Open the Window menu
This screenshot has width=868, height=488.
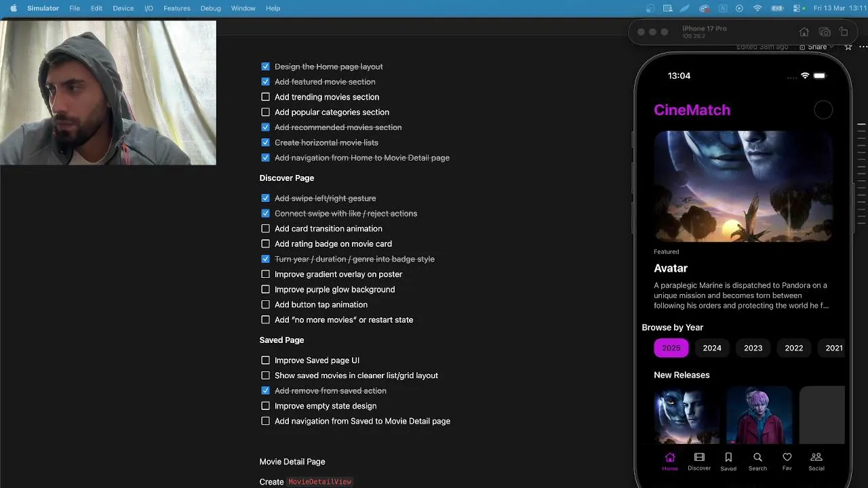(x=243, y=8)
